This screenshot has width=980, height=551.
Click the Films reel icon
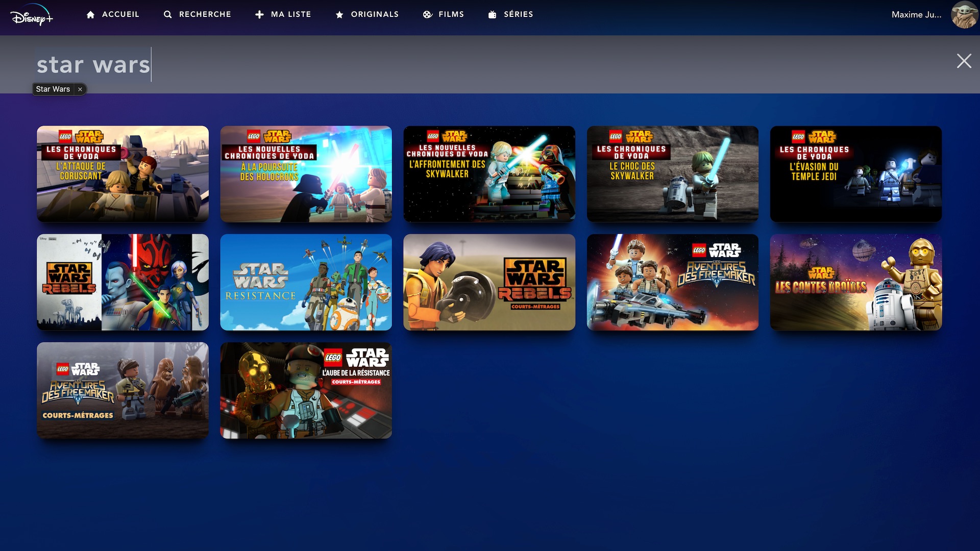coord(428,15)
